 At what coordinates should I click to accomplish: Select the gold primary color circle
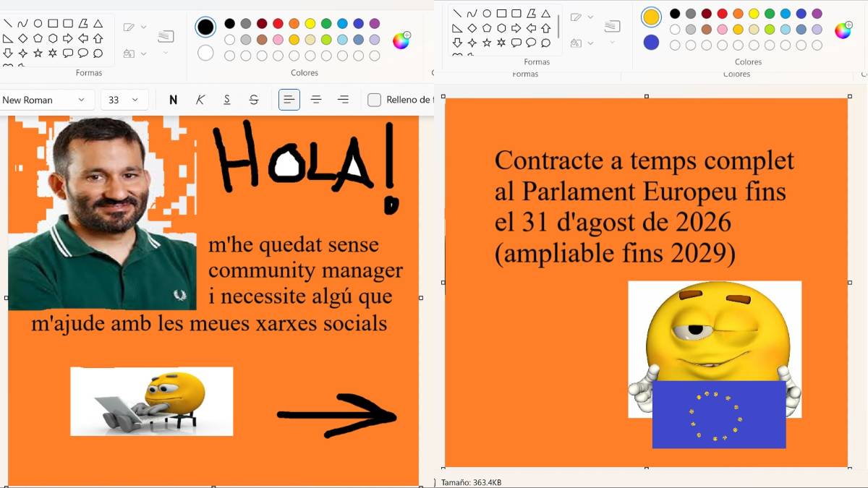tap(651, 17)
